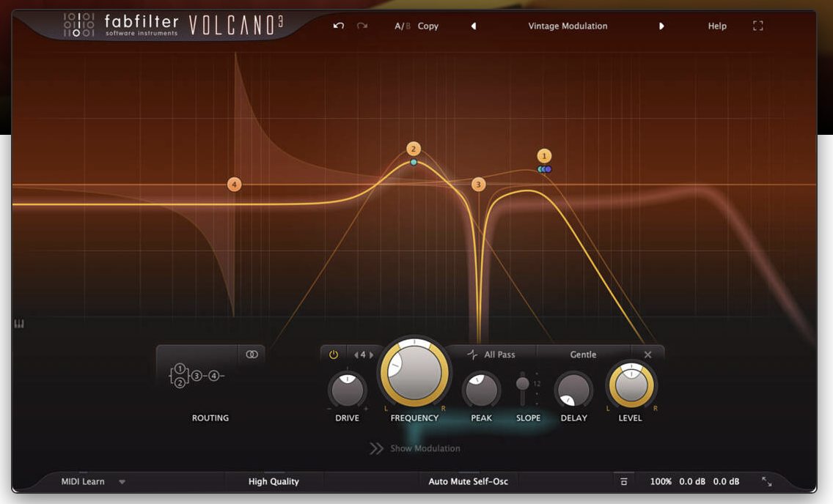Select next filter with right triangle
The image size is (833, 504).
point(371,355)
